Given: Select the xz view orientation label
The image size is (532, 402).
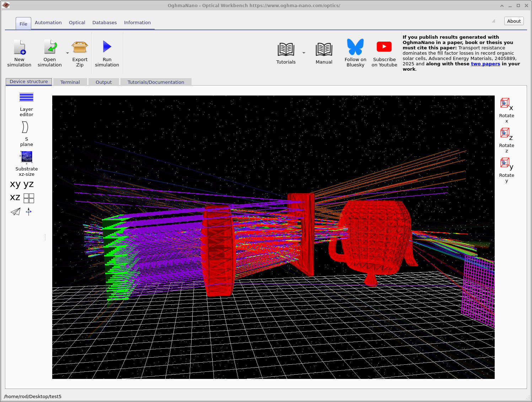Looking at the screenshot, I should 15,197.
